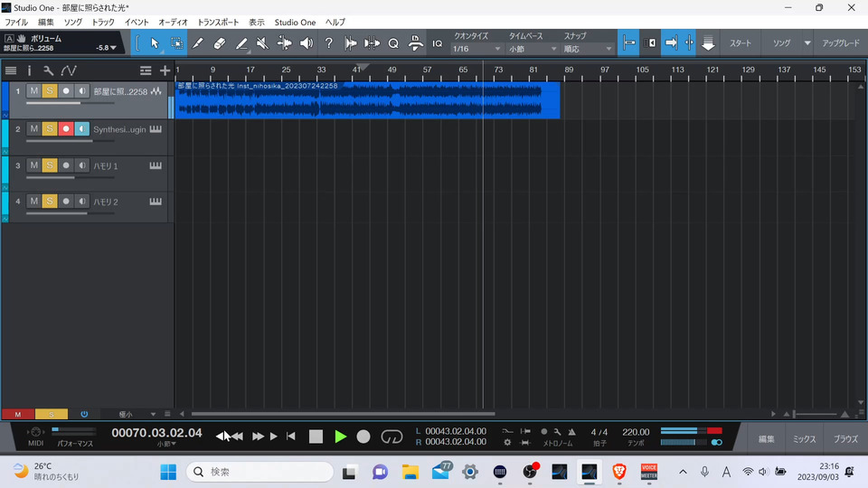Click the downward arrows toolbar icon
Viewport: 868px width, 488px height.
[x=708, y=43]
